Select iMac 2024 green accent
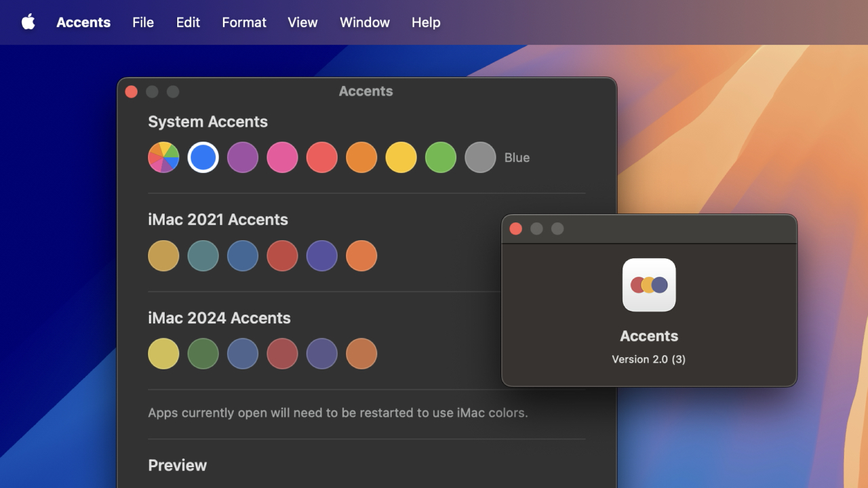868x488 pixels. point(203,354)
